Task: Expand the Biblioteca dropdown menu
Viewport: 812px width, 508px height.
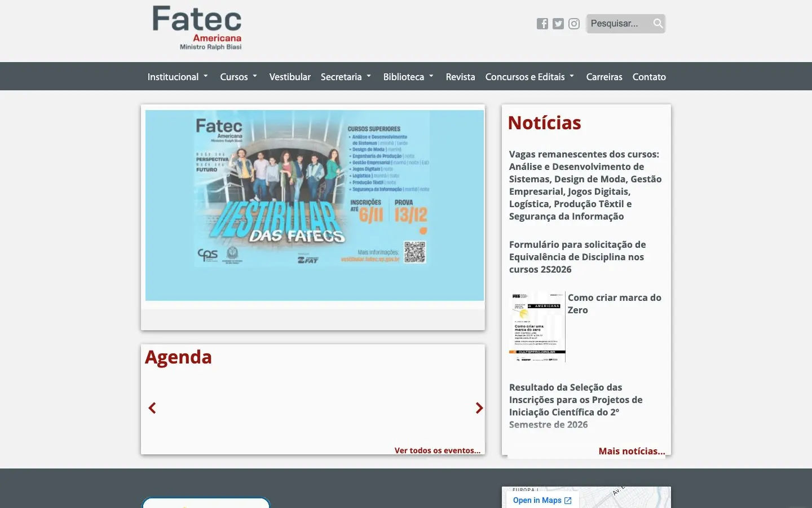Action: 408,77
